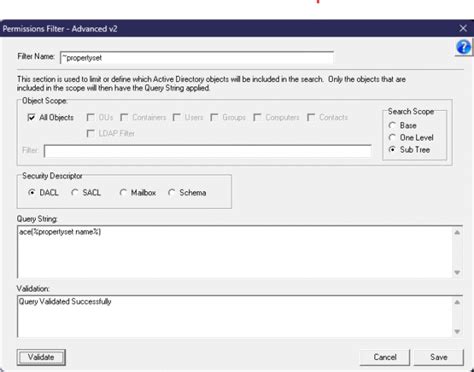Click the Validate button

[x=41, y=357]
